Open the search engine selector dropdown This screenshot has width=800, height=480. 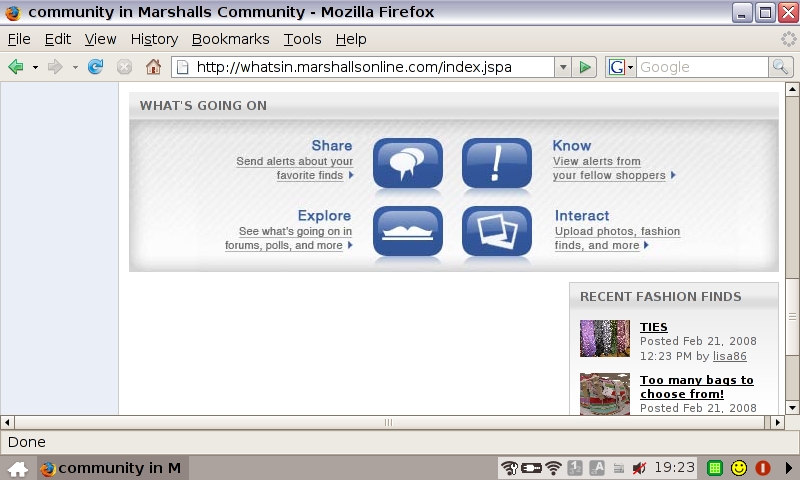pyautogui.click(x=620, y=67)
